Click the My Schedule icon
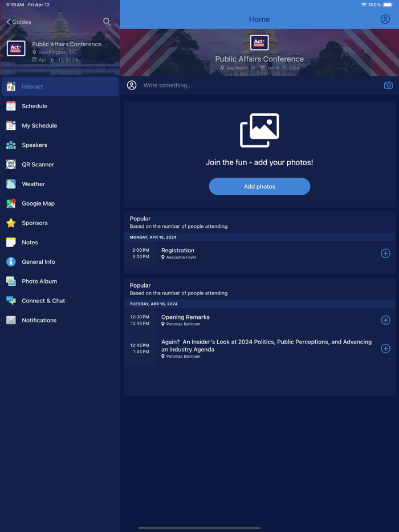This screenshot has height=532, width=399. coord(11,125)
